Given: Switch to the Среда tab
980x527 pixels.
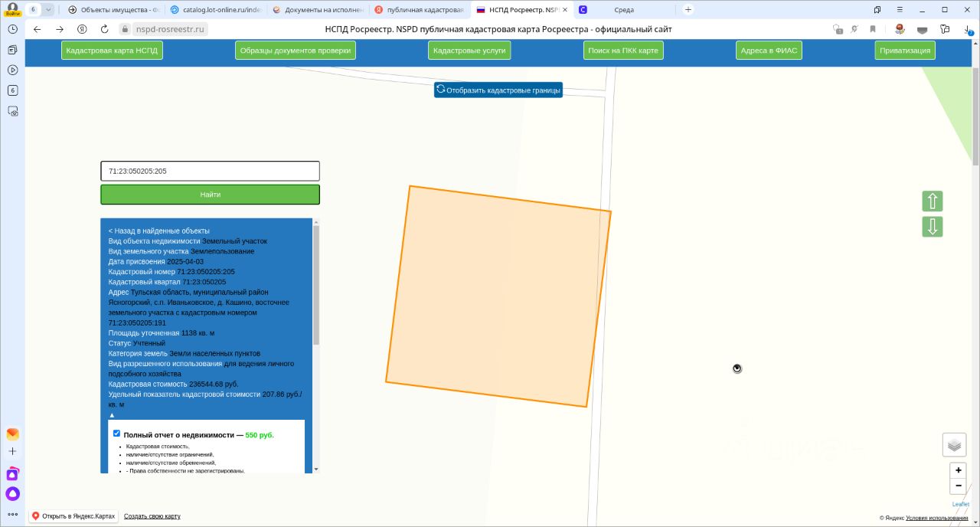Looking at the screenshot, I should point(624,10).
